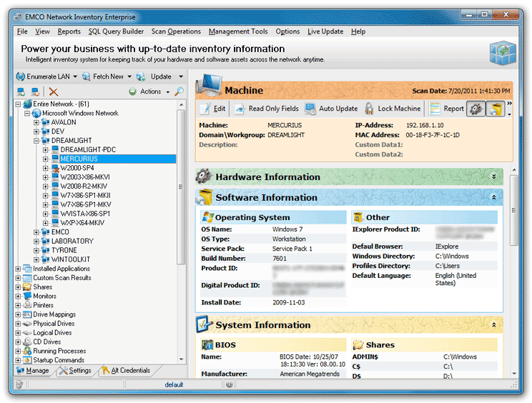The image size is (532, 403).
Task: Select W2008-R2-MKIV in the tree
Action: (x=85, y=186)
